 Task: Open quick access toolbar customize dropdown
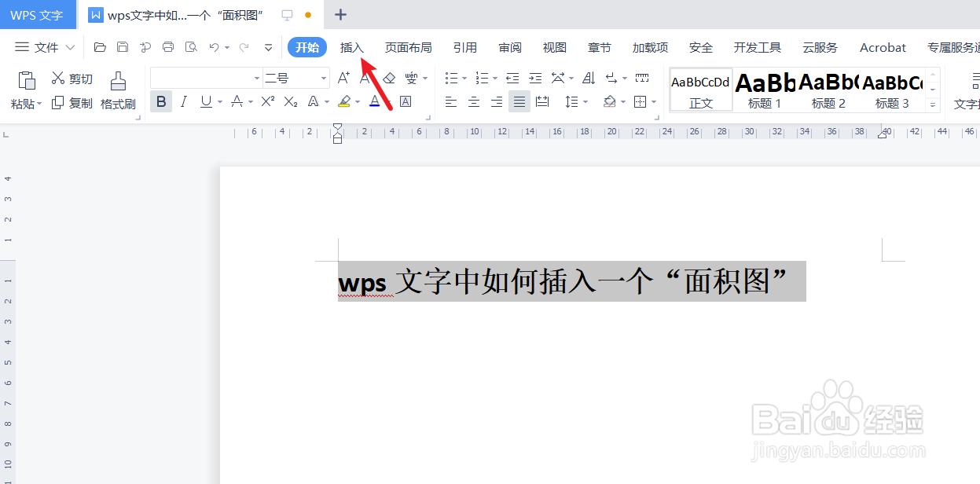coord(268,47)
